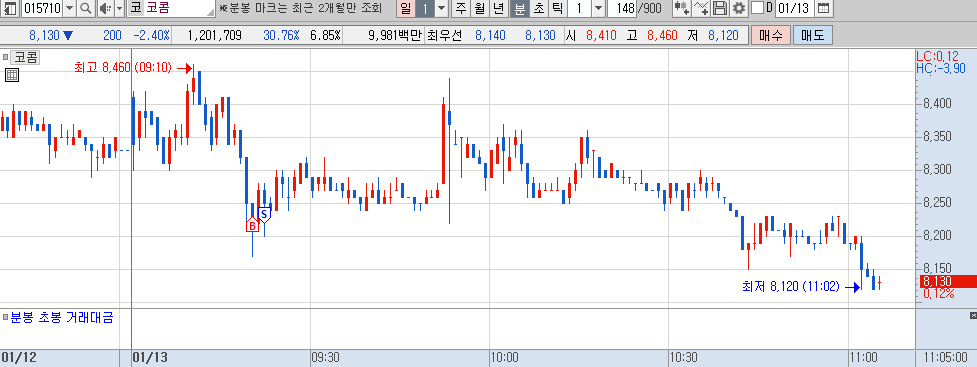Toggle the D checkbox beside the date
The image size is (977, 367).
(x=757, y=8)
